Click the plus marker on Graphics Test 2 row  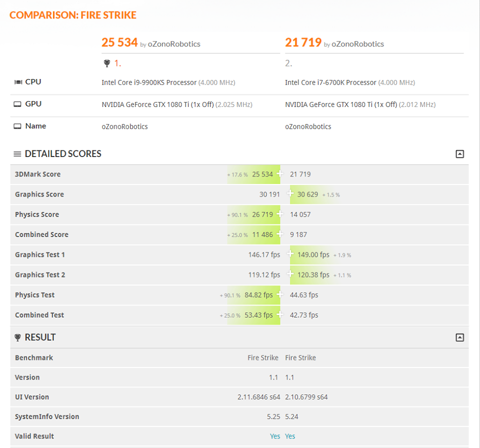pyautogui.click(x=290, y=274)
